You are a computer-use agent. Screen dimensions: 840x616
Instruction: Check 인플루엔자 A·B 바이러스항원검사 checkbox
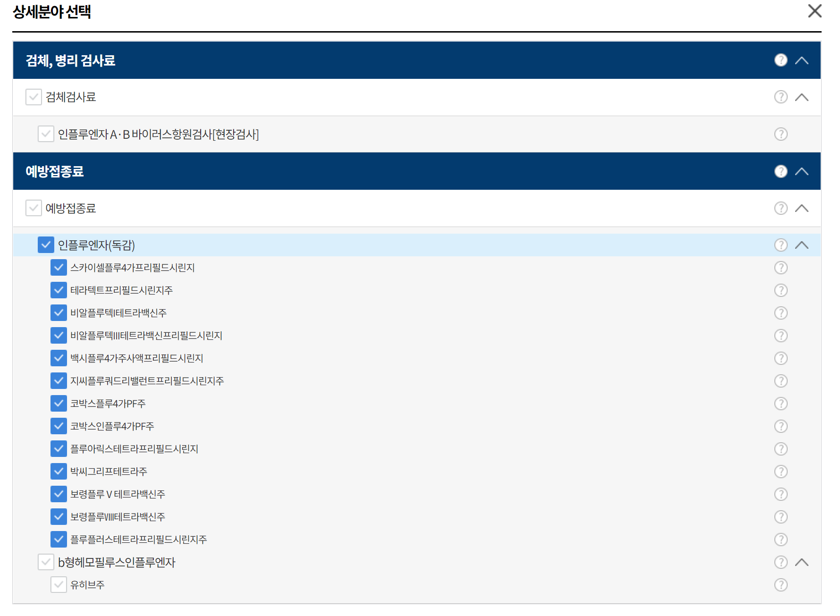[46, 134]
